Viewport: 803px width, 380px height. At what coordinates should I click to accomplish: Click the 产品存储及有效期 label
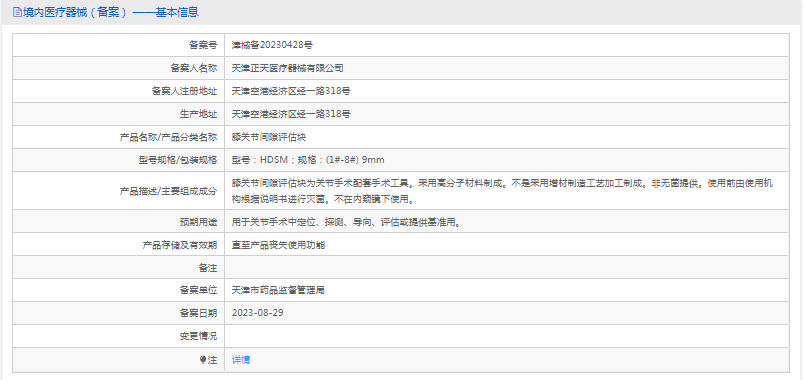coord(180,245)
